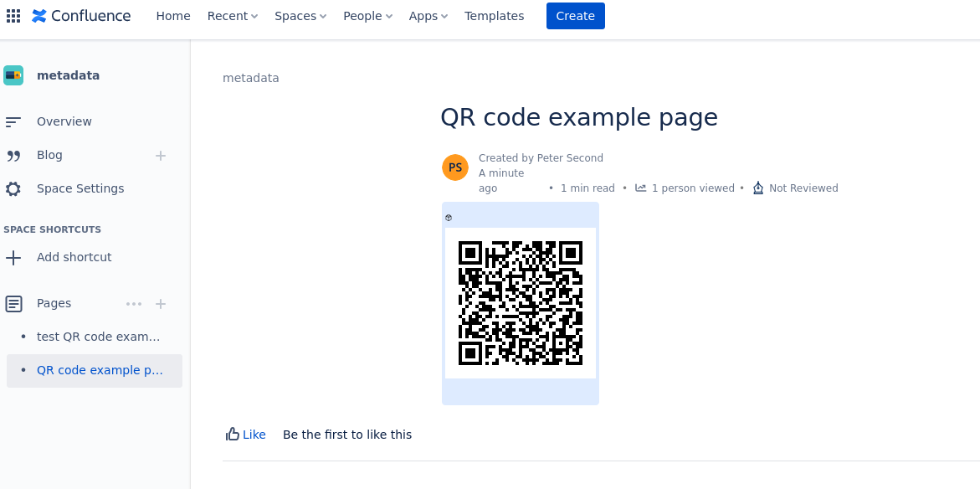Open the 'test QR code exam...' page

point(99,336)
